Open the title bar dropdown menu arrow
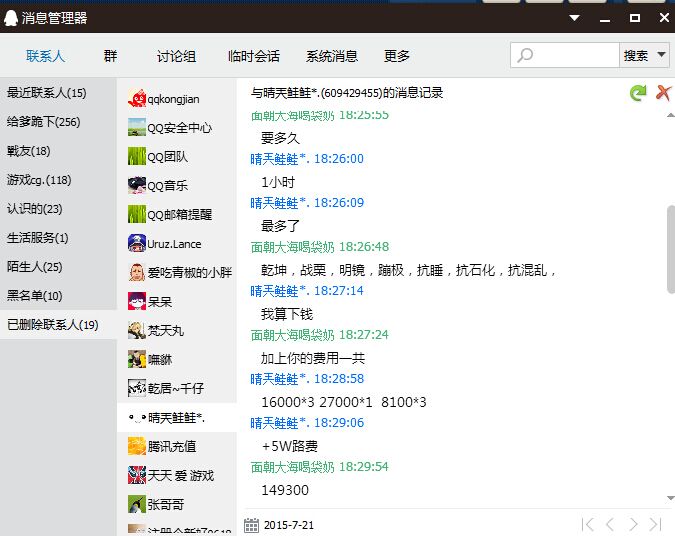The height and width of the screenshot is (536, 675). coord(575,17)
